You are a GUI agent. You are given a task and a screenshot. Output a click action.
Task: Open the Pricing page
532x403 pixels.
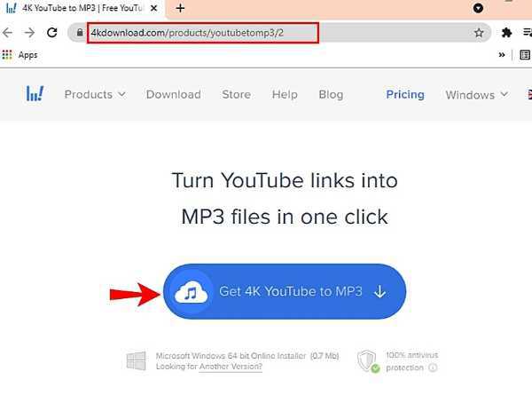click(x=405, y=94)
